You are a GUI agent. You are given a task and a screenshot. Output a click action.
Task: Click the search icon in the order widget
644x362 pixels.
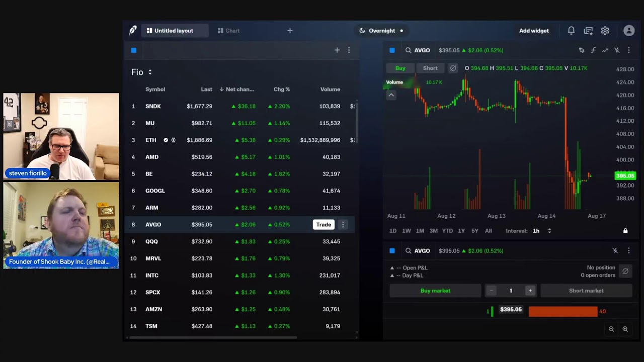(409, 251)
